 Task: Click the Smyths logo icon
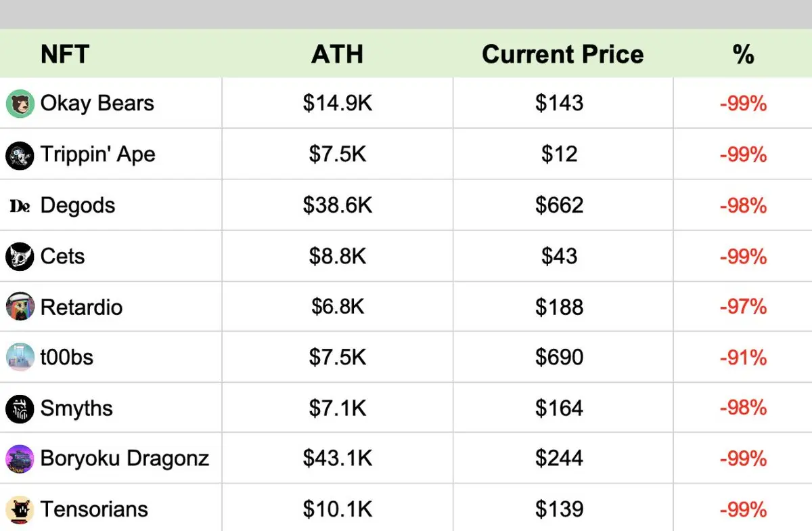pos(20,408)
